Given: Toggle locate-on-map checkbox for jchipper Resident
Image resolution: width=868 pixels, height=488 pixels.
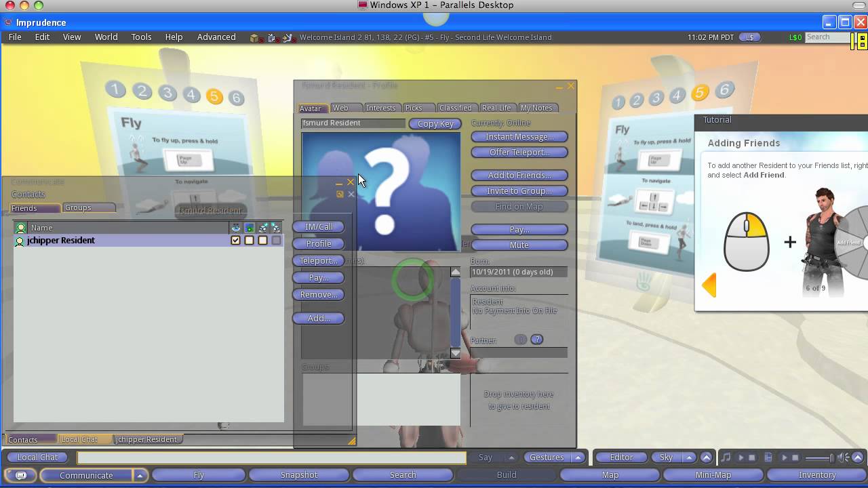Looking at the screenshot, I should pyautogui.click(x=249, y=241).
